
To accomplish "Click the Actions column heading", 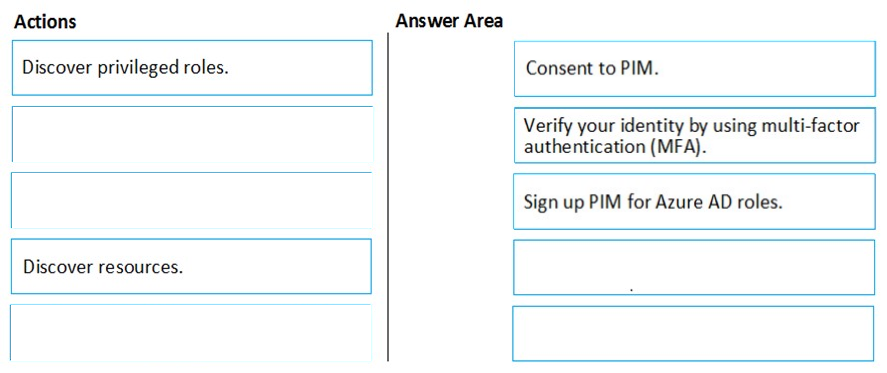I will pos(45,22).
